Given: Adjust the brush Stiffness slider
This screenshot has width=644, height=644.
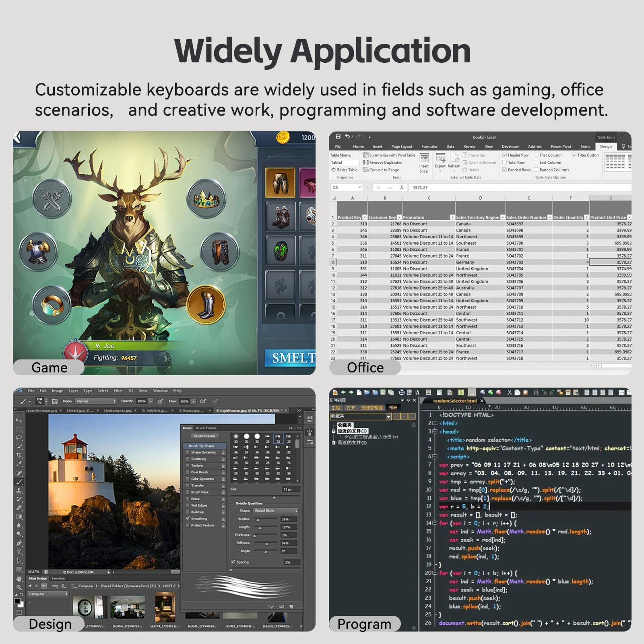Looking at the screenshot, I should click(x=267, y=544).
